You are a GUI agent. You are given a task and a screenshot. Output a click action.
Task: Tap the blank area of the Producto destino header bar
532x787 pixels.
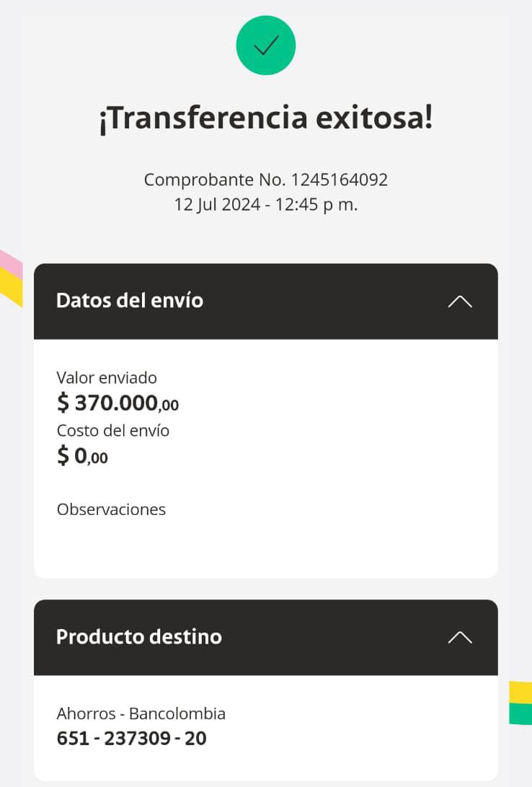click(x=332, y=638)
